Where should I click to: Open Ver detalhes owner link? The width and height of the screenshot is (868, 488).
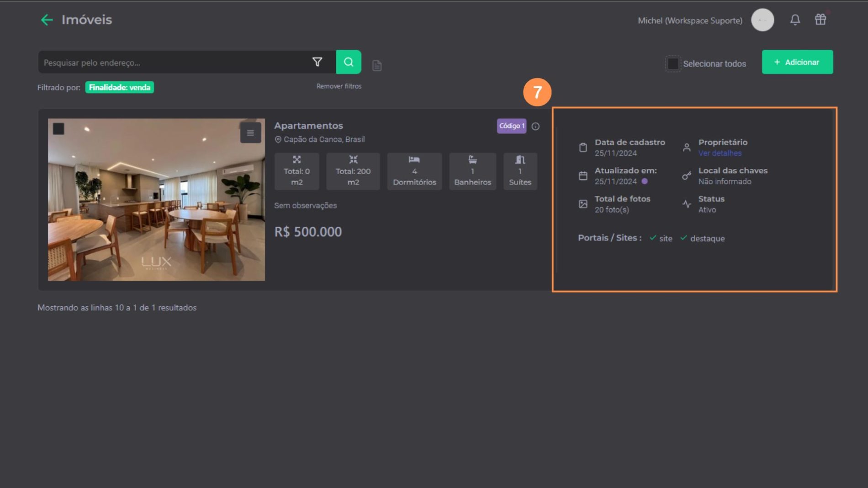pos(720,153)
